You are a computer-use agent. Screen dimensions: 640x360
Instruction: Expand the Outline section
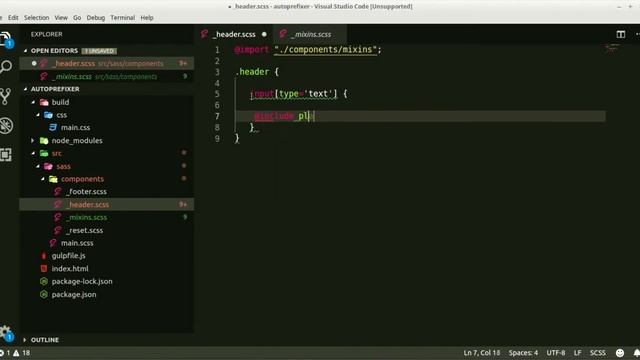[25, 340]
